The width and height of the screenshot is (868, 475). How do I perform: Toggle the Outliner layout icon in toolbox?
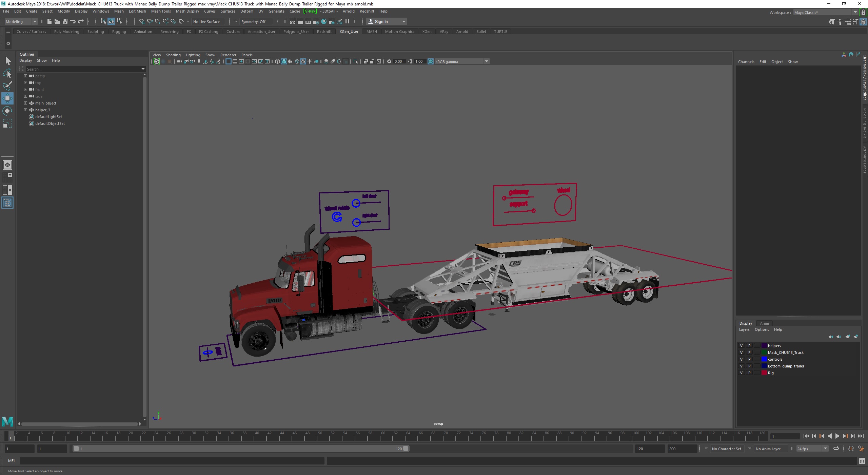[x=7, y=203]
